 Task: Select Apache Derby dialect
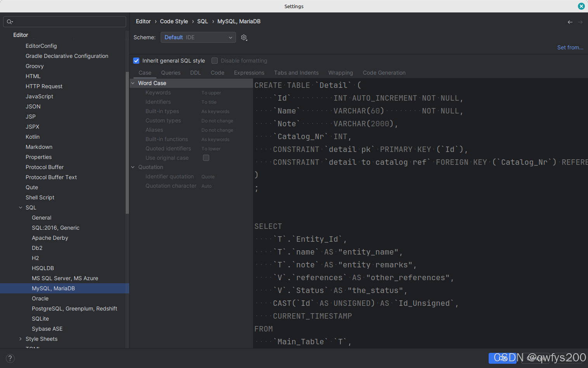(x=50, y=238)
